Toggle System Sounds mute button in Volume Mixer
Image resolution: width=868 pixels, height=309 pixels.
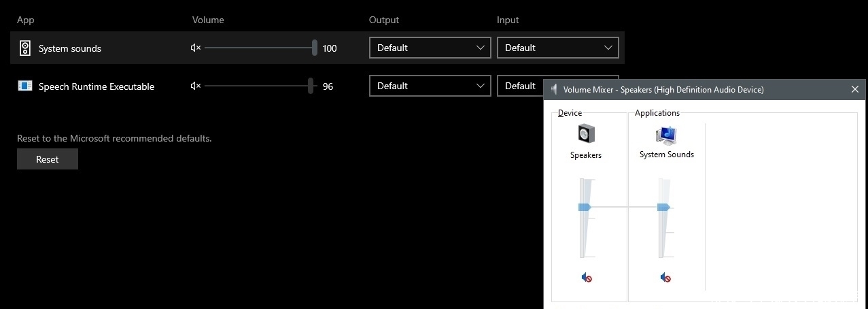coord(666,277)
